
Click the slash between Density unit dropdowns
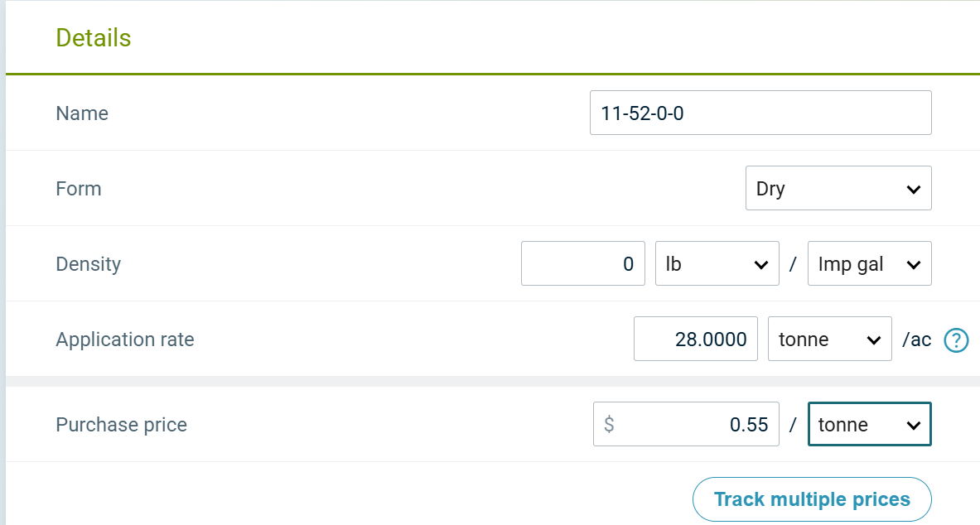point(793,264)
